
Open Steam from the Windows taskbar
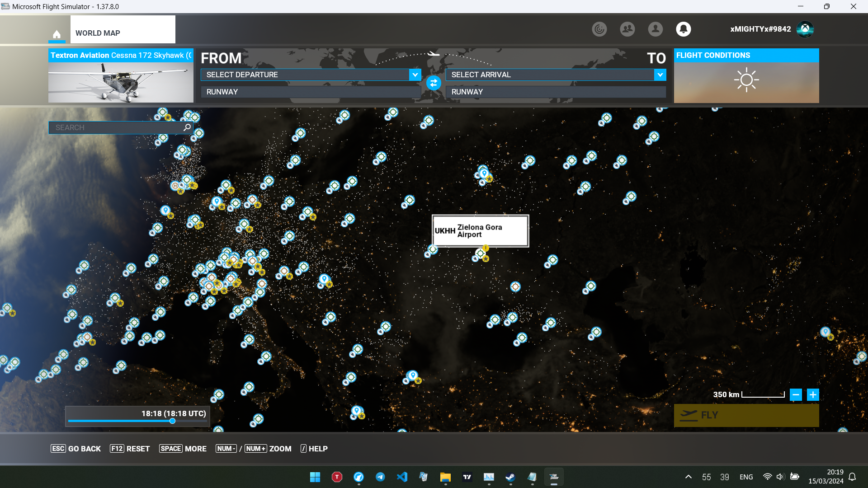(x=510, y=477)
